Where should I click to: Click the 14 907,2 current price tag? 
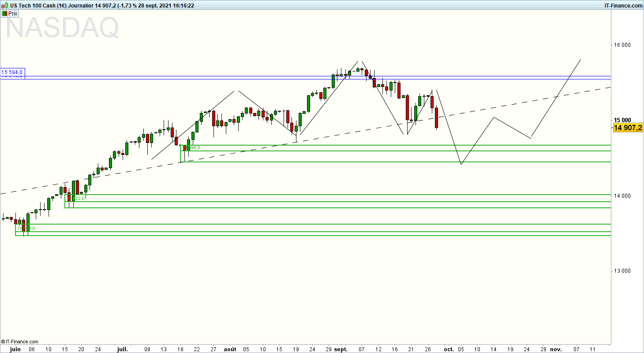point(627,128)
